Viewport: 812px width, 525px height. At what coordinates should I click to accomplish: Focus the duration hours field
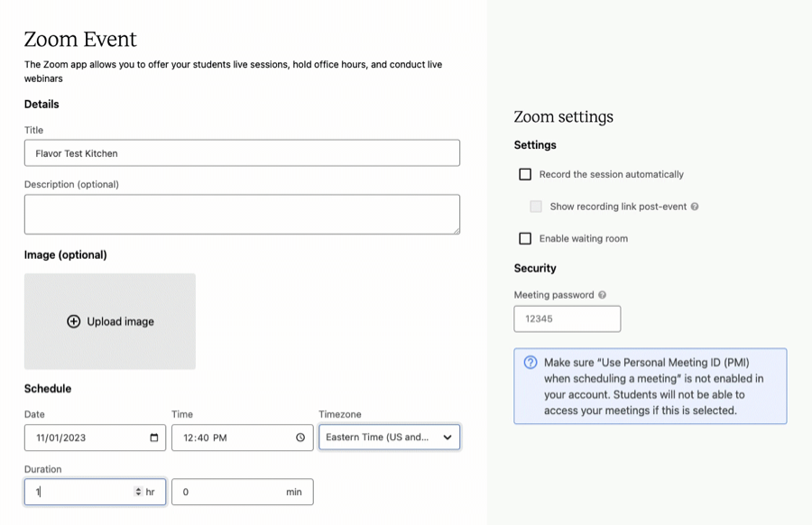[x=95, y=492]
